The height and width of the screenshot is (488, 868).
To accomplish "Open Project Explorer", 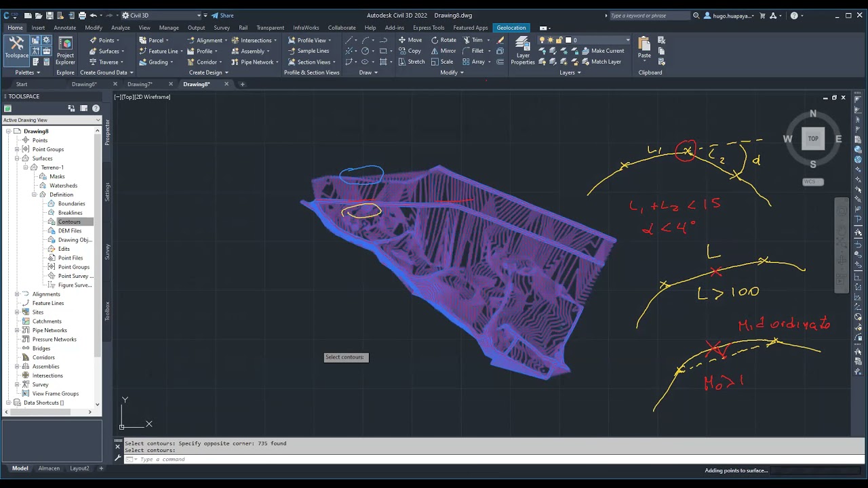I will [x=65, y=52].
